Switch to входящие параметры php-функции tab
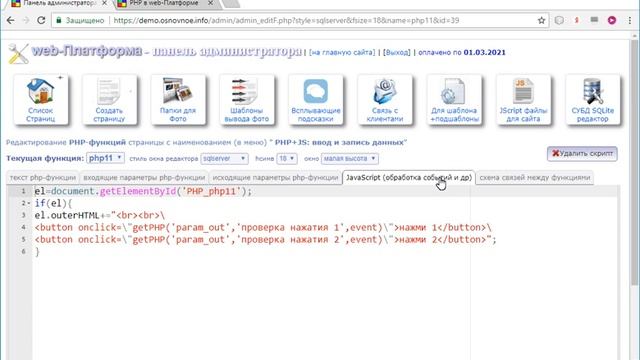Screen dimensions: 640x360 144,178
